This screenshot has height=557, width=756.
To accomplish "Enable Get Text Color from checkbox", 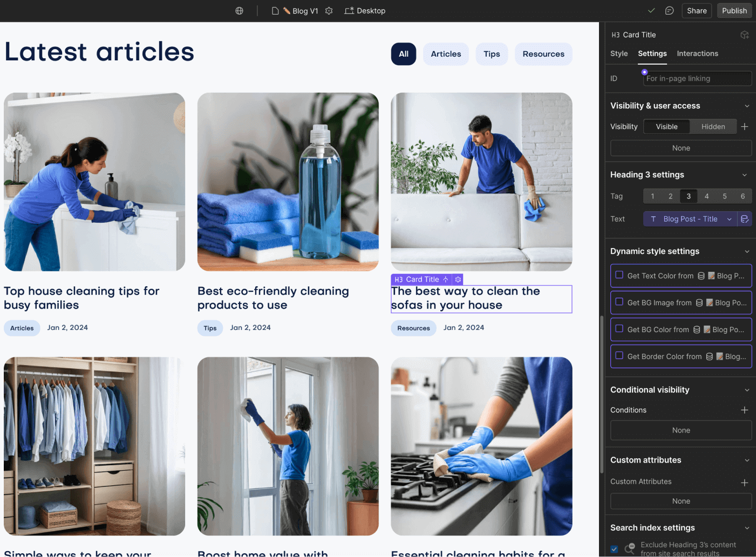I will pyautogui.click(x=619, y=275).
